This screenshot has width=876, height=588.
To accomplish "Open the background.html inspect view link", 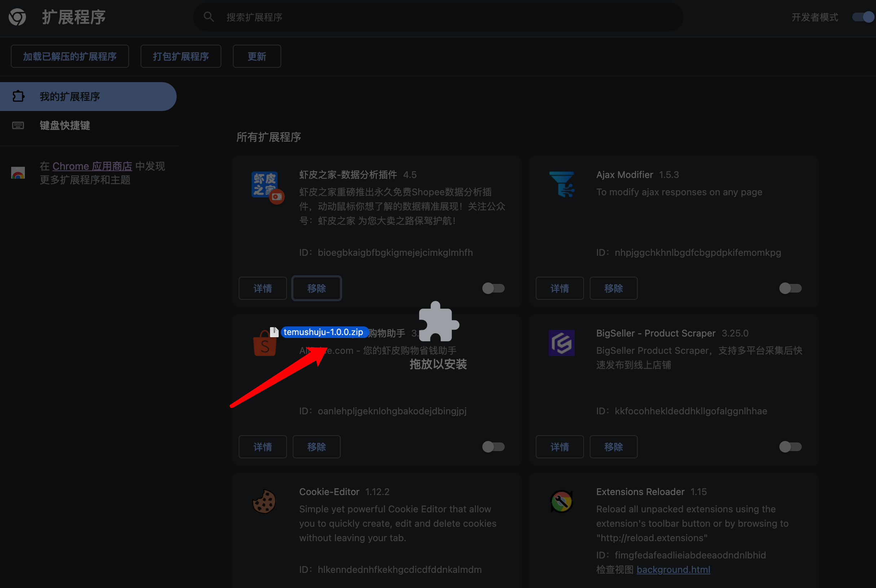I will pyautogui.click(x=673, y=569).
